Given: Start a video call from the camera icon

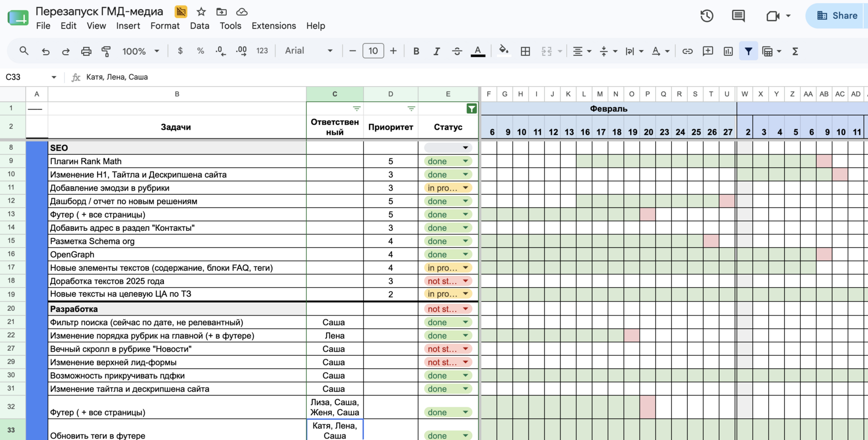Looking at the screenshot, I should pyautogui.click(x=773, y=16).
